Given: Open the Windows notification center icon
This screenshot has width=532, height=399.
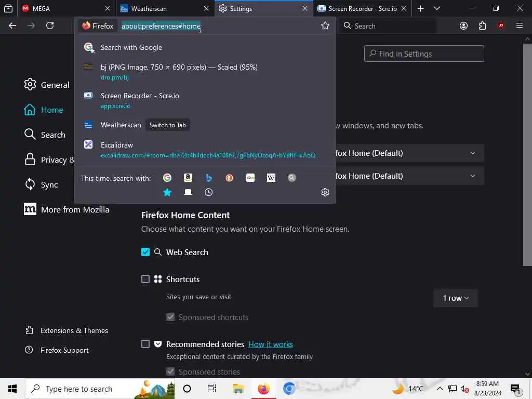Looking at the screenshot, I should pyautogui.click(x=515, y=389).
